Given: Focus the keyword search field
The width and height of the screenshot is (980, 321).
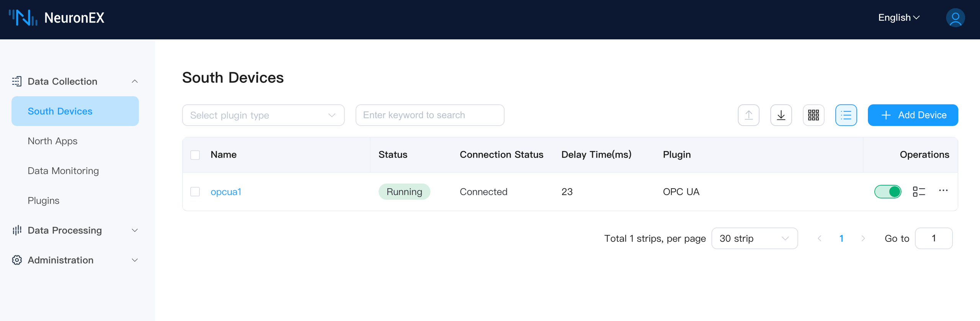Looking at the screenshot, I should (x=430, y=115).
